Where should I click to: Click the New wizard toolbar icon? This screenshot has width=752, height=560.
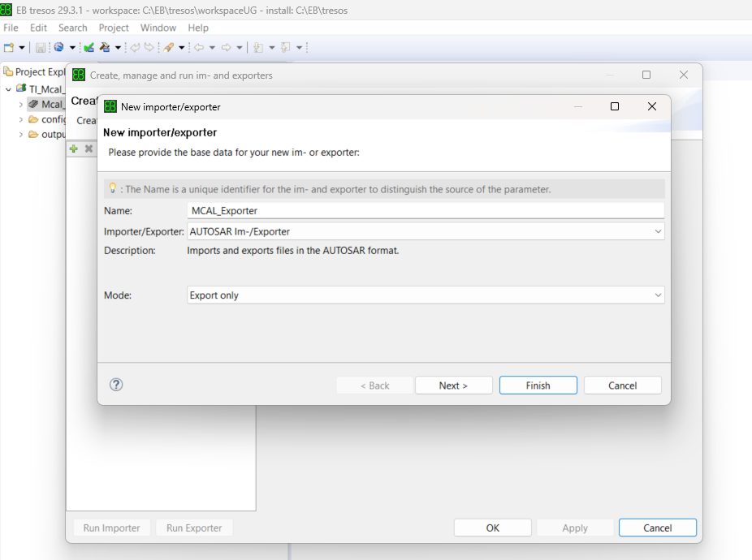pyautogui.click(x=9, y=48)
